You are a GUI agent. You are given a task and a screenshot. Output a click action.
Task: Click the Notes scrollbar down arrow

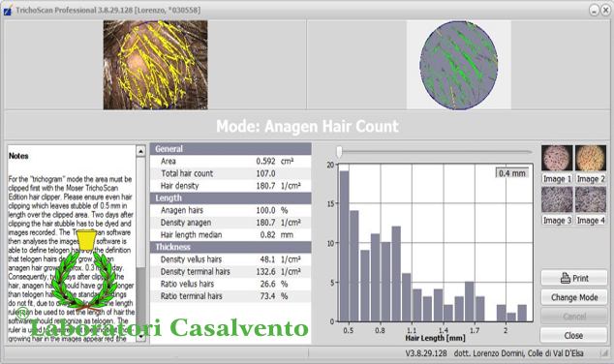click(x=141, y=337)
